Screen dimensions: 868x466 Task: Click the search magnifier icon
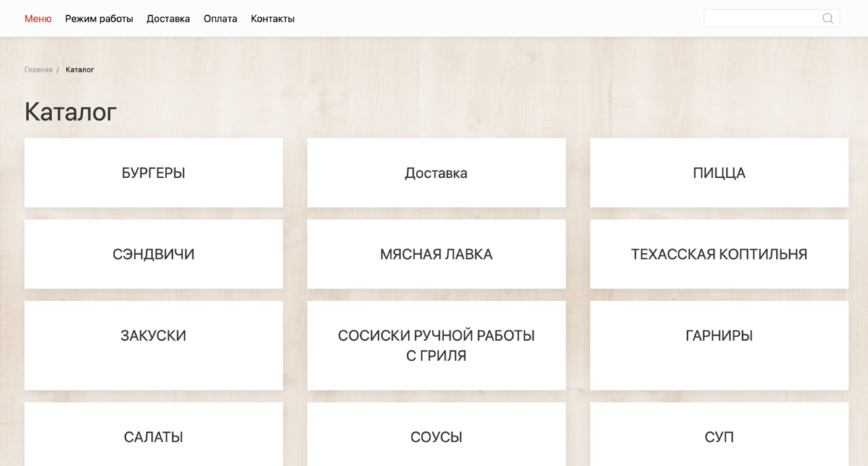pyautogui.click(x=827, y=19)
